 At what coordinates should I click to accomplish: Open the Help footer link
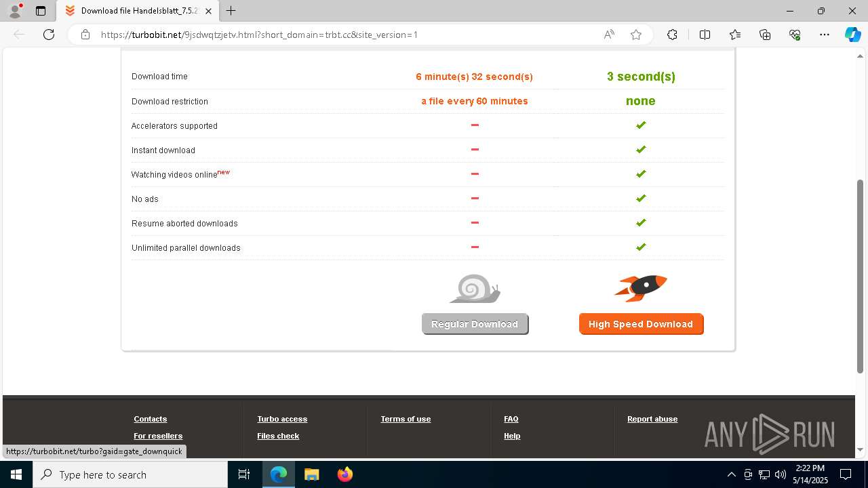click(x=512, y=436)
